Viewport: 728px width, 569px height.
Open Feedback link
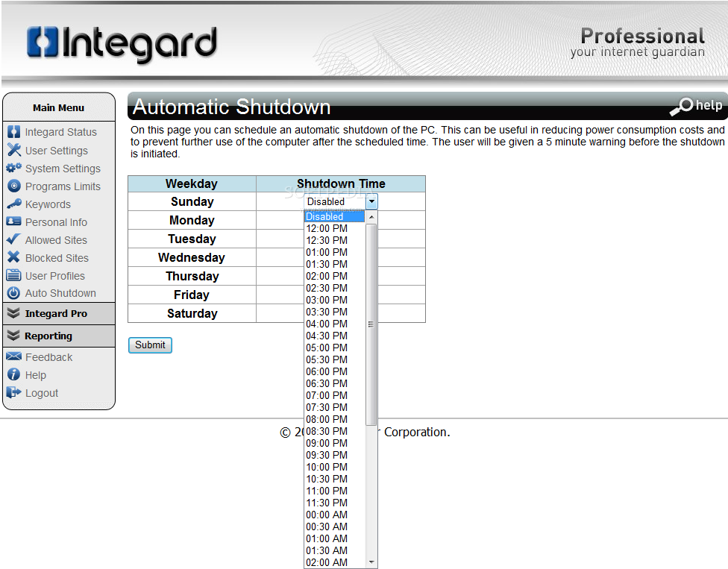48,357
